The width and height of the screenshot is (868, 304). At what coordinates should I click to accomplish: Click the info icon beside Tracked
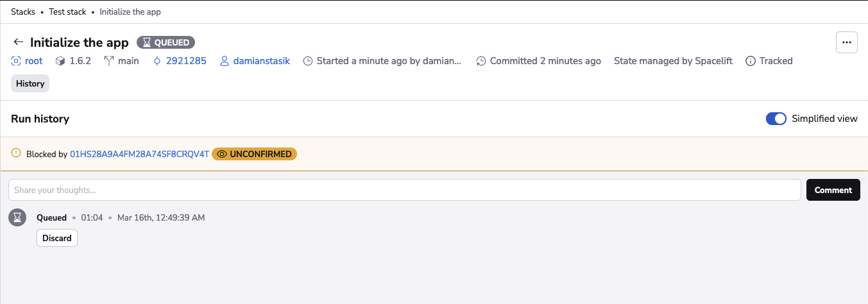[750, 61]
